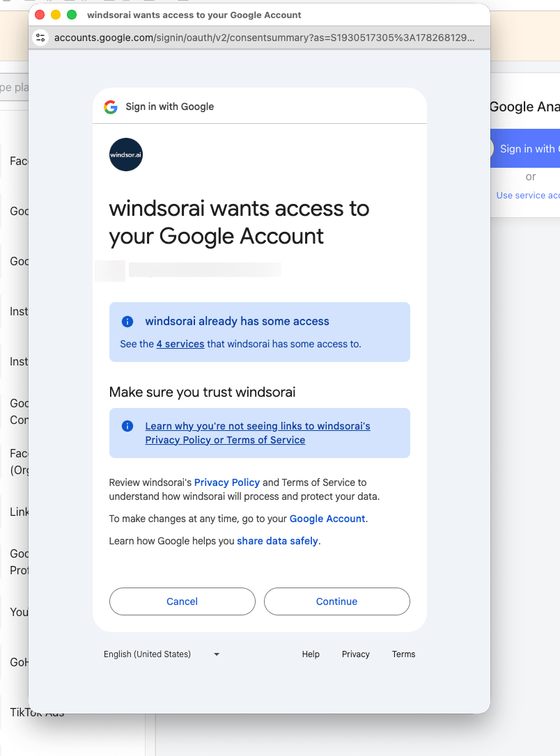This screenshot has width=560, height=756.
Task: Close the OAuth popup window with red button
Action: (x=40, y=15)
